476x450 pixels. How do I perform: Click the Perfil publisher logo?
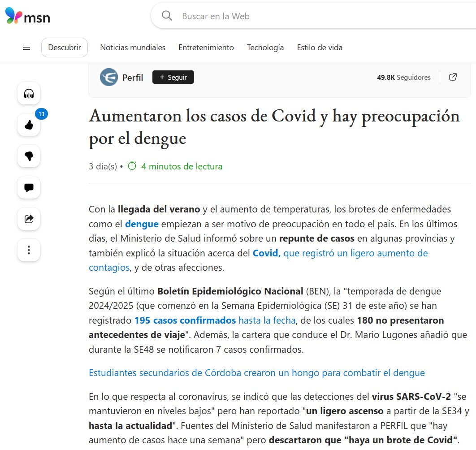pyautogui.click(x=109, y=77)
